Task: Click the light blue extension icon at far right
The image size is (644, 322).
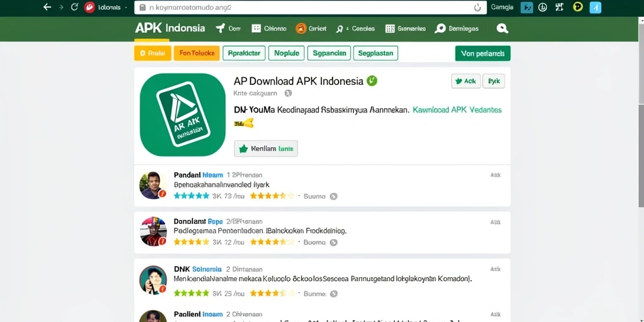Action: [595, 8]
